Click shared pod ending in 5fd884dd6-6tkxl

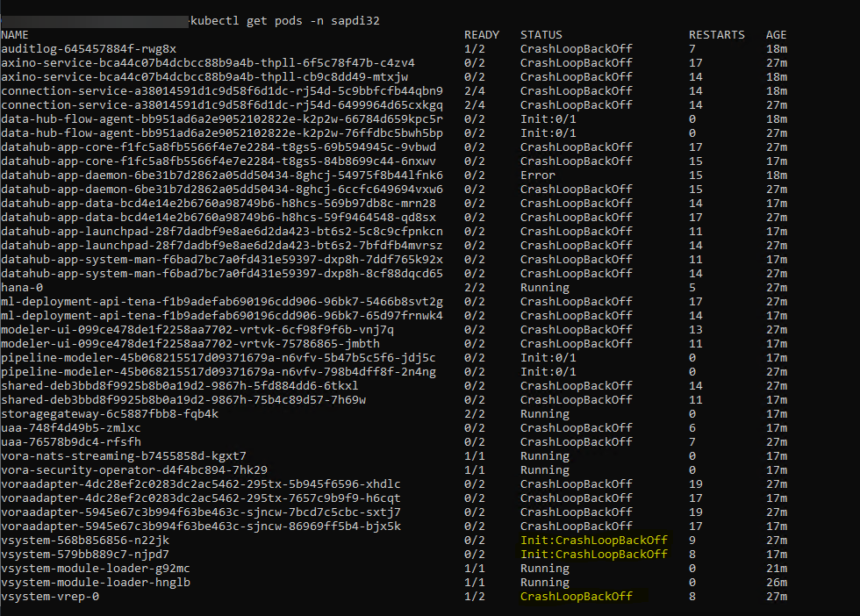[x=180, y=385]
